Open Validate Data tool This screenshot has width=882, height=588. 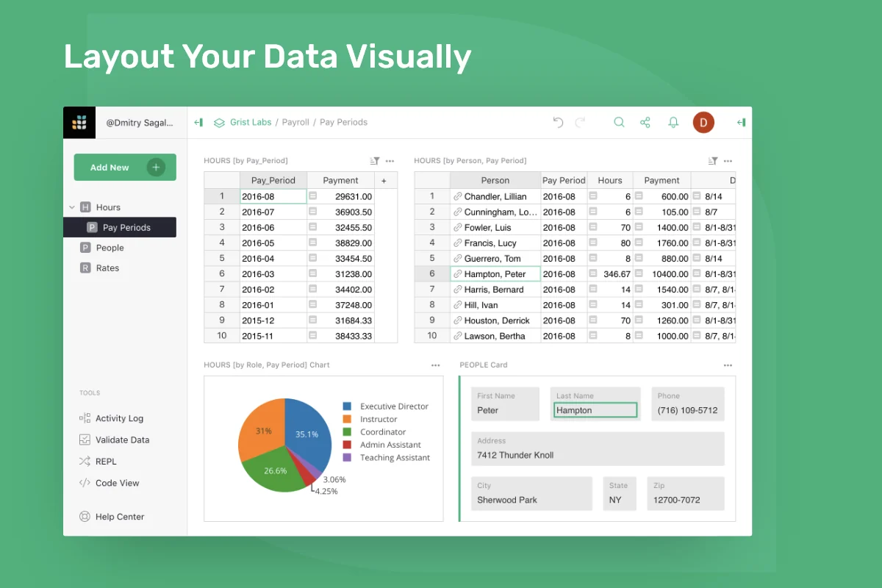(x=122, y=440)
